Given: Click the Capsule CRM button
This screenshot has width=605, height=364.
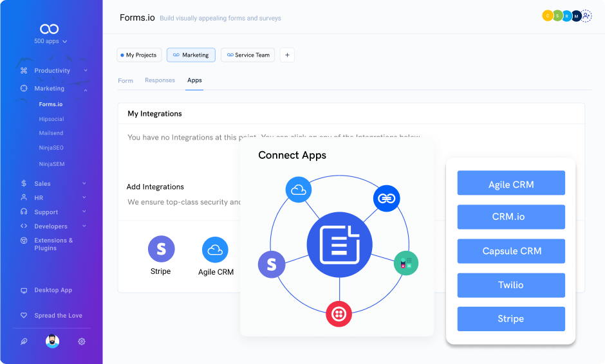Looking at the screenshot, I should click(x=511, y=251).
